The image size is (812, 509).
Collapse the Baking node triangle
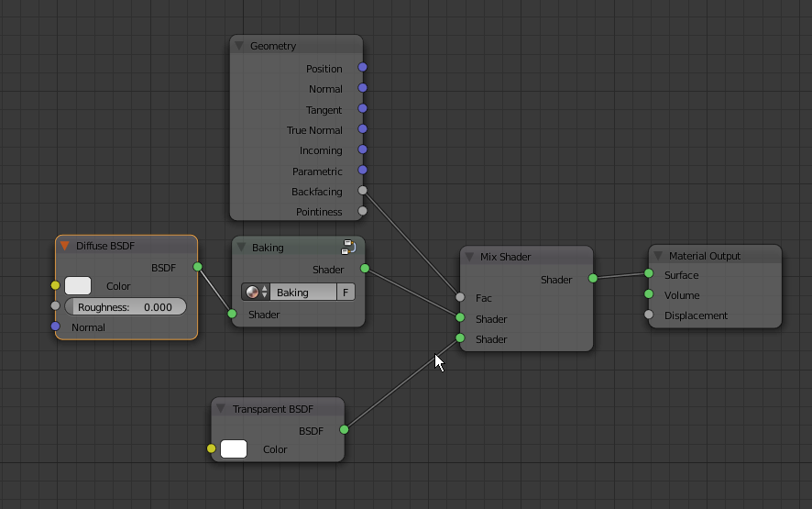pos(241,248)
